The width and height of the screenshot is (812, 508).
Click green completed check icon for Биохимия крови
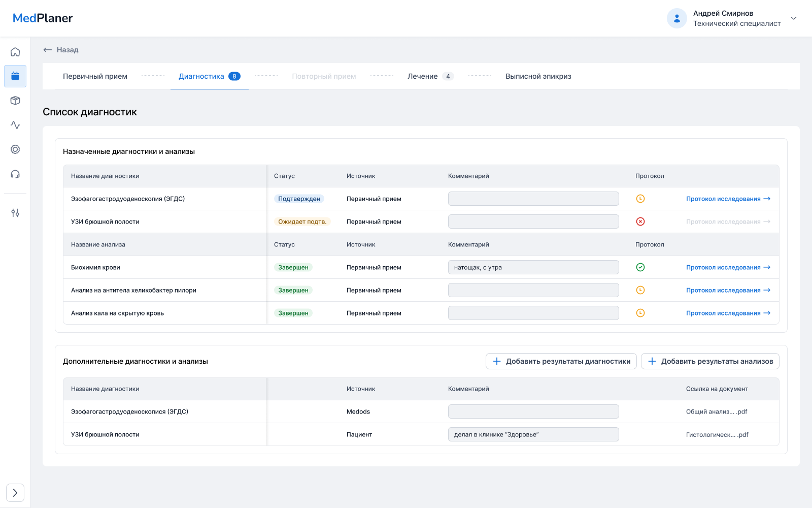click(x=640, y=267)
